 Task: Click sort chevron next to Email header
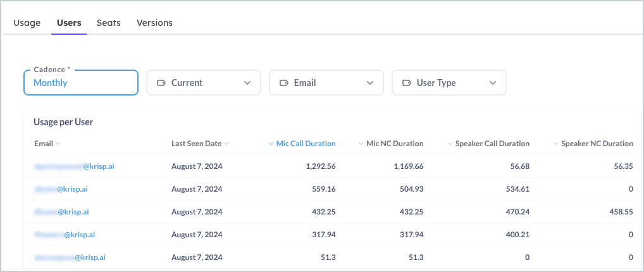coord(58,144)
